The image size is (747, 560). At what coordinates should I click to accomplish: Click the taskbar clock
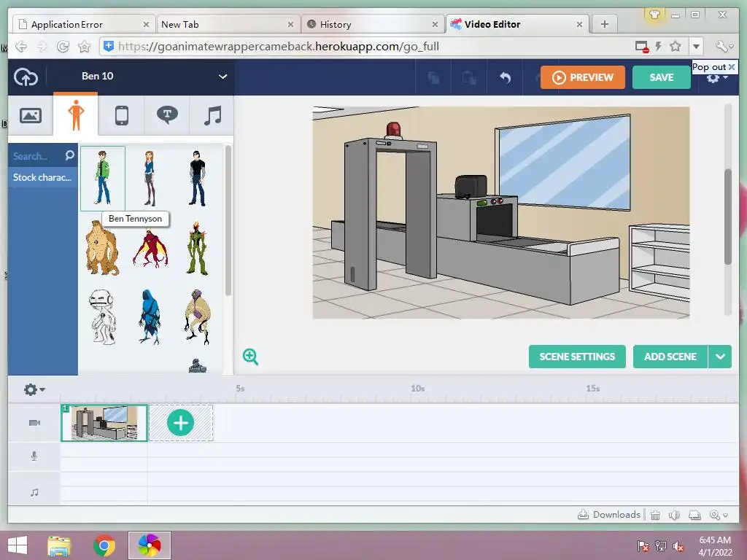click(715, 546)
